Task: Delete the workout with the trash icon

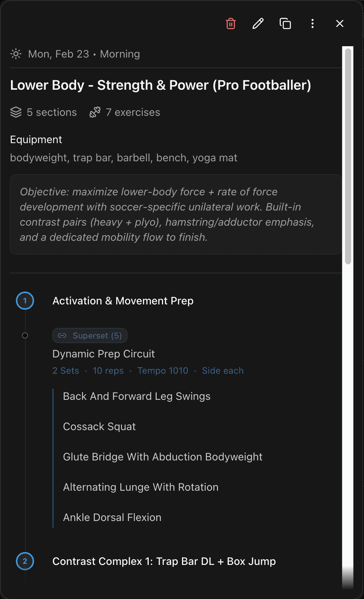Action: click(x=231, y=23)
